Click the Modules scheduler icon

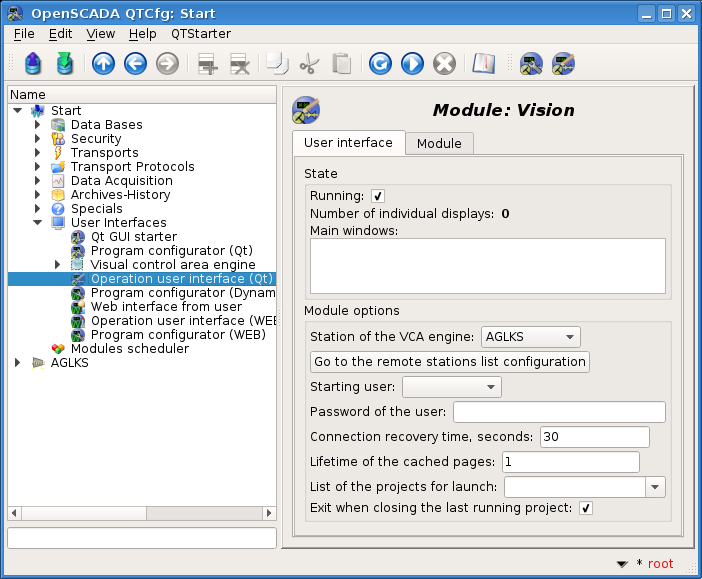58,348
